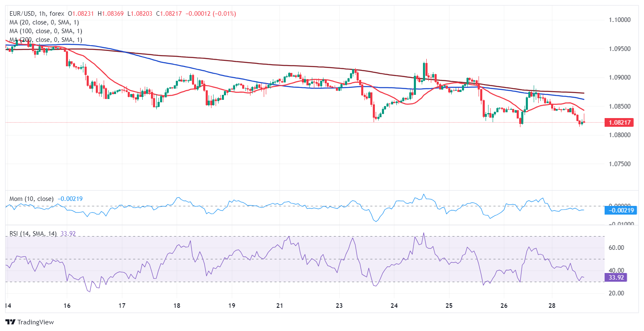Select the MA (100, close, 0, SMA, 1) legend
This screenshot has height=331, width=644.
[46, 31]
